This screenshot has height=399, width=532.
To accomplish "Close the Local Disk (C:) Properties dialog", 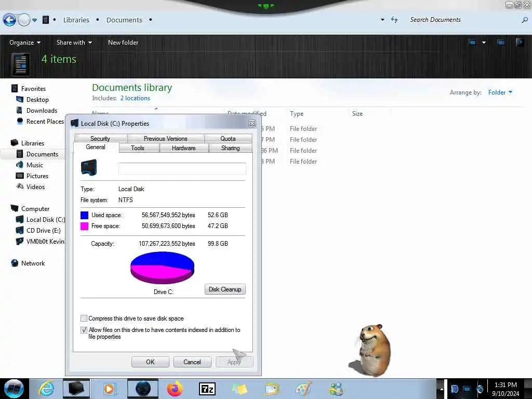I will pyautogui.click(x=252, y=124).
